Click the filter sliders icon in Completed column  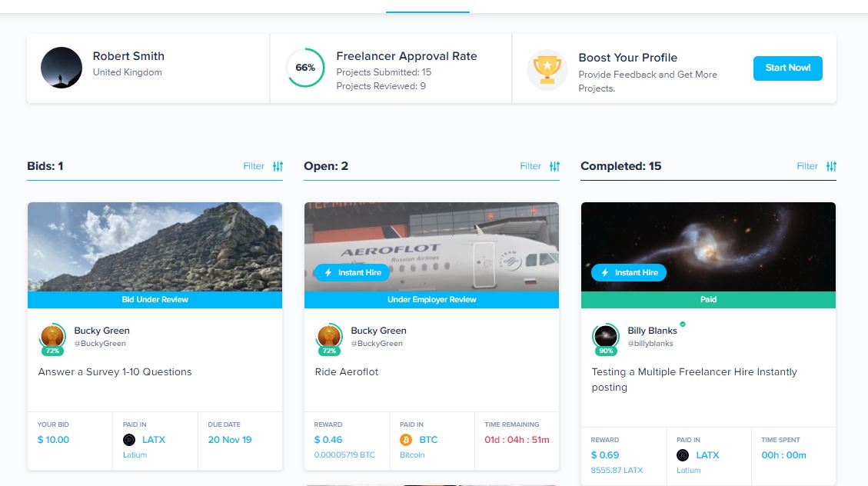click(831, 166)
